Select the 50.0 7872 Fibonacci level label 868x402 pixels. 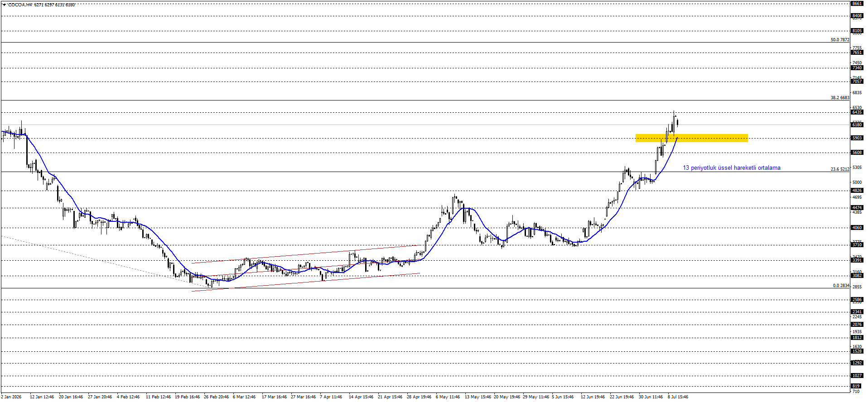pos(840,40)
